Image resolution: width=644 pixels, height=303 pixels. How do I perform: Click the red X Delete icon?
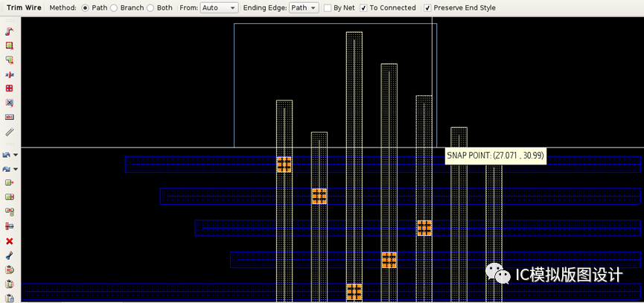click(x=10, y=241)
